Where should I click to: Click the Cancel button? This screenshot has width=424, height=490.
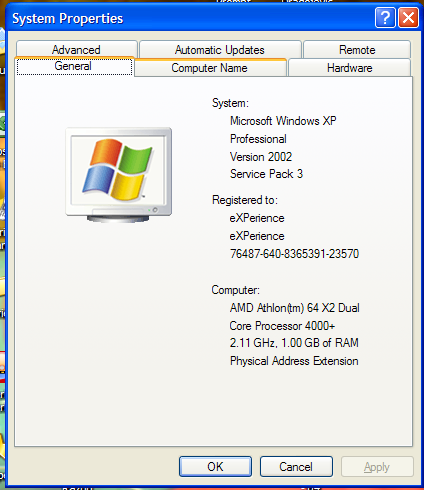point(296,466)
